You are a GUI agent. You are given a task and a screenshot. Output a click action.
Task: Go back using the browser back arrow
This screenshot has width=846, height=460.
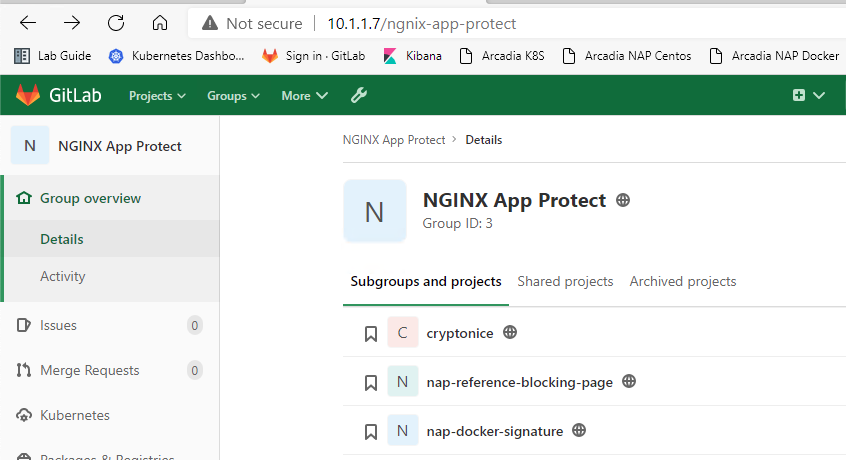click(x=28, y=23)
